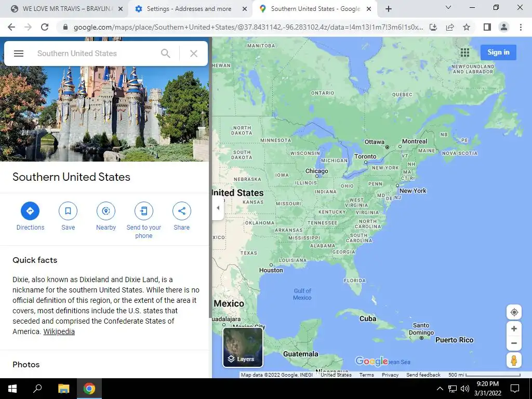Click the Ottawa label on the map
The image size is (532, 399).
375,142
